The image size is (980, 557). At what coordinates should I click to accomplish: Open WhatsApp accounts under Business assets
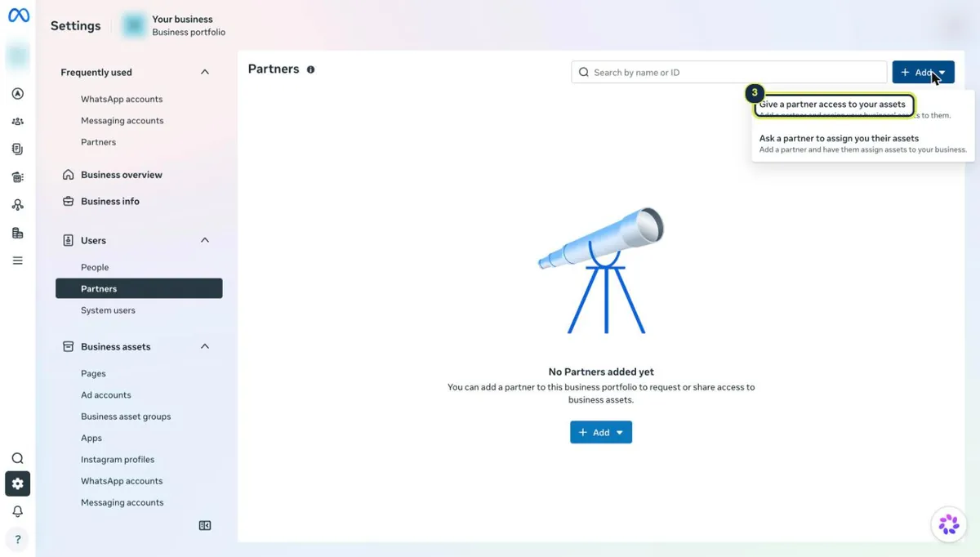point(122,481)
